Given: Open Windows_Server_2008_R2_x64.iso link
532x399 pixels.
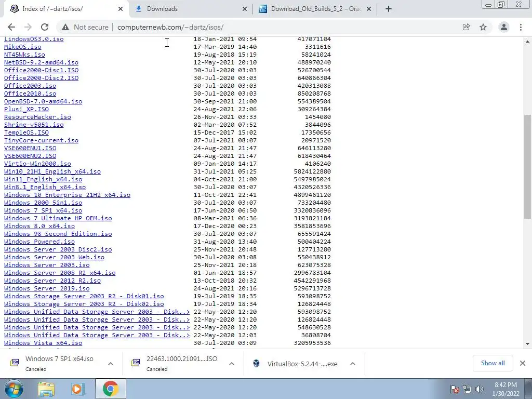Looking at the screenshot, I should tap(60, 273).
